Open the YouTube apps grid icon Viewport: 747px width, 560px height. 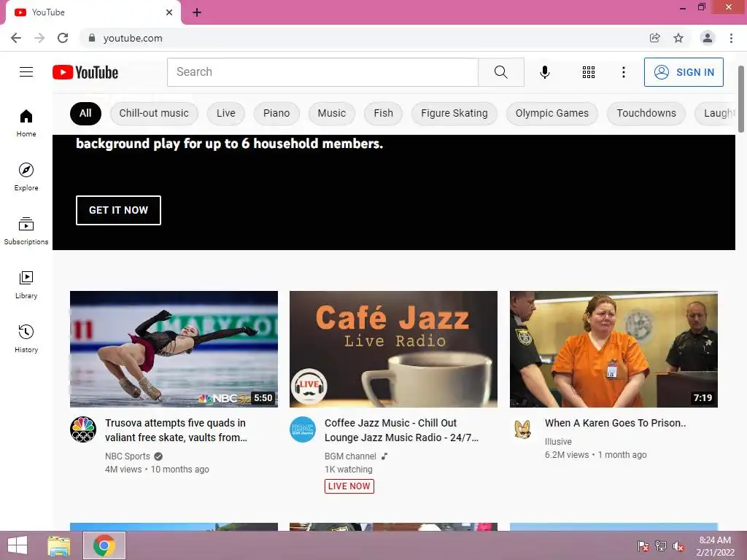(x=589, y=72)
